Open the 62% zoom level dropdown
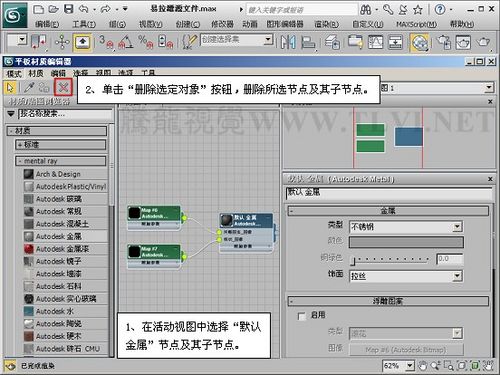Screen dimensions: 500x375 [x=410, y=366]
